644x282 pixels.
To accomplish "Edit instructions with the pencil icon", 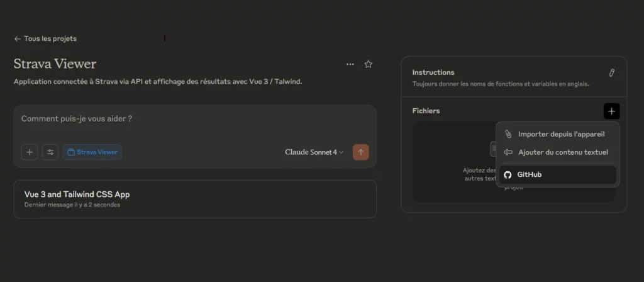I will pyautogui.click(x=611, y=73).
